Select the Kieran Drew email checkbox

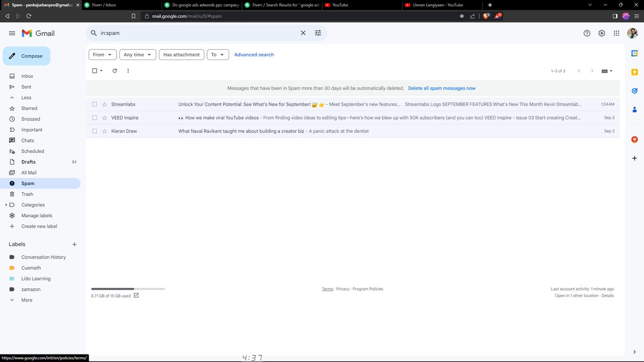pos(94,131)
